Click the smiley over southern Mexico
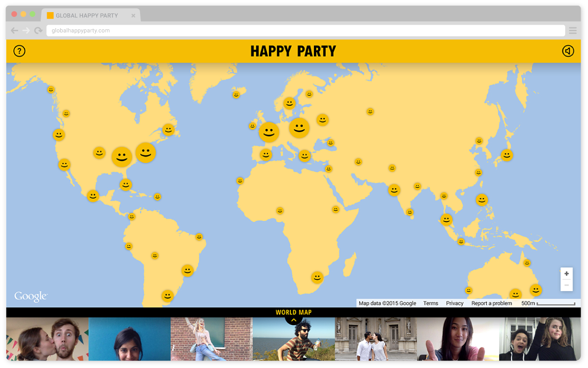Screen dimensions: 588x368 coord(93,196)
